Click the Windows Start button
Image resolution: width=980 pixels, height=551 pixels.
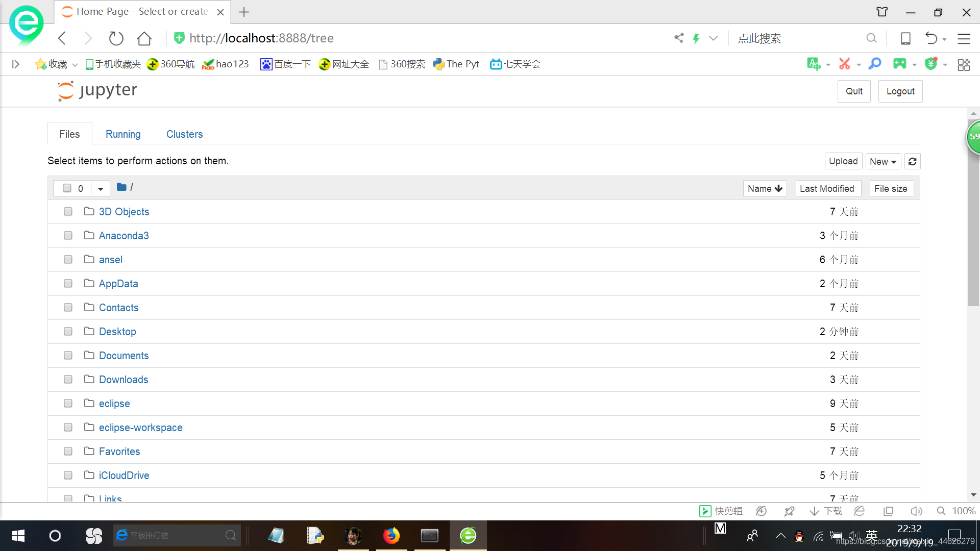18,536
